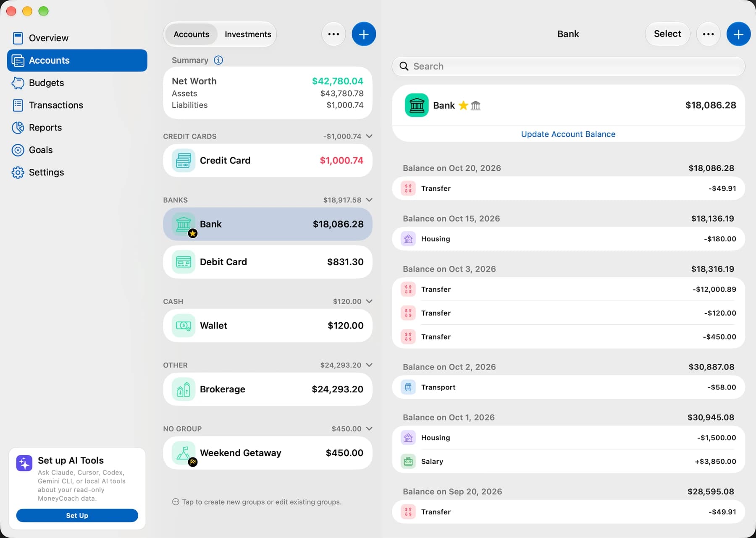
Task: Select Accounts in the left sidebar
Action: [x=77, y=60]
